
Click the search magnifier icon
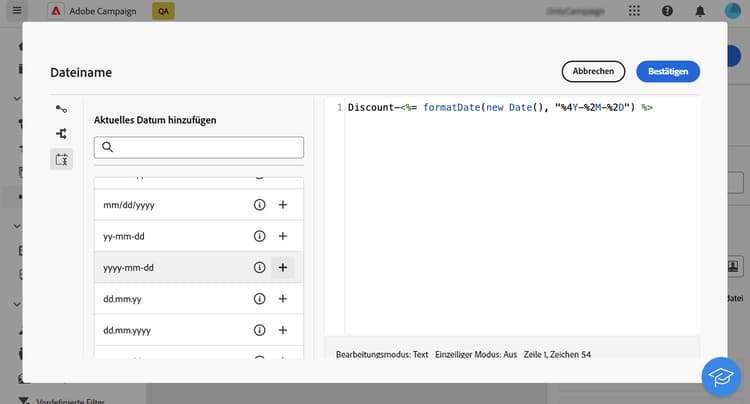tap(108, 147)
